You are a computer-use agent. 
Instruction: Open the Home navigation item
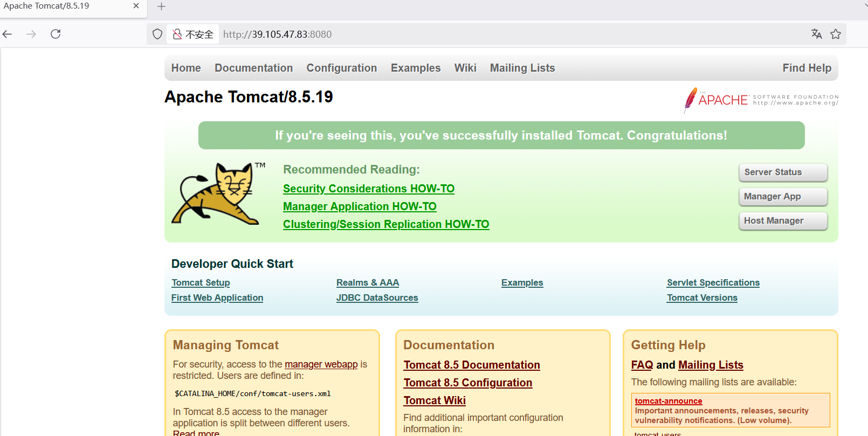point(186,68)
